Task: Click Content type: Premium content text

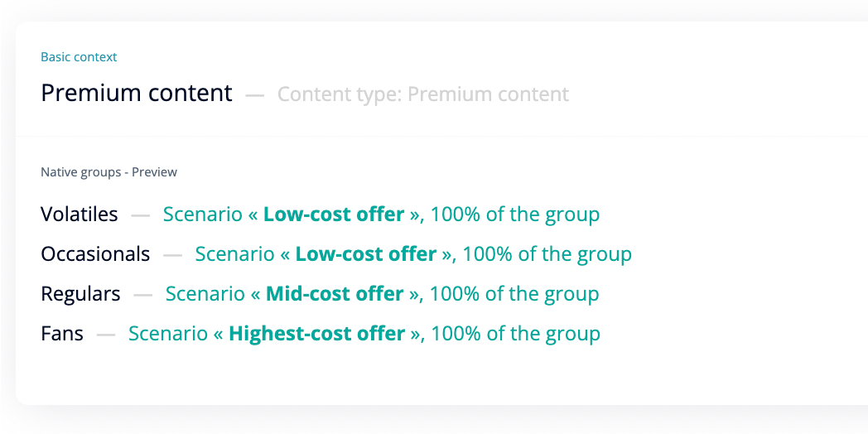Action: 423,94
